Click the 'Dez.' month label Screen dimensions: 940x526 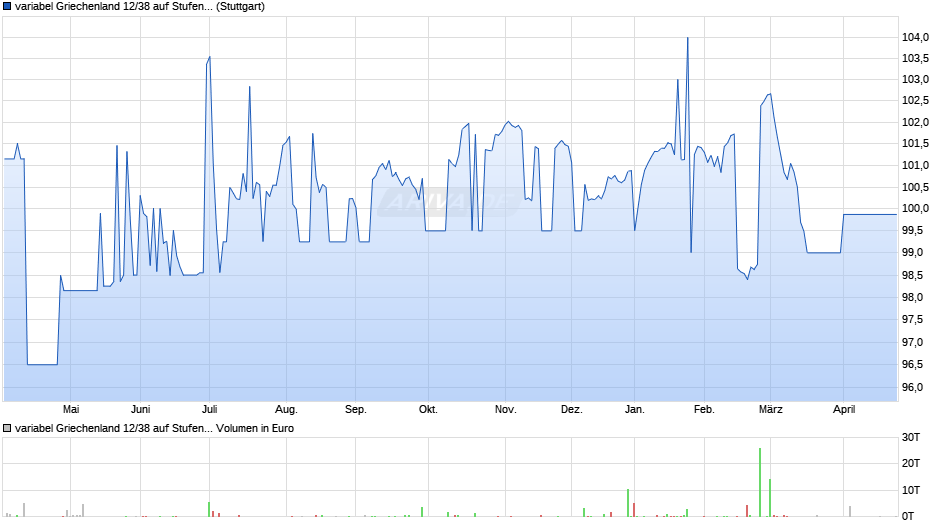coord(571,409)
